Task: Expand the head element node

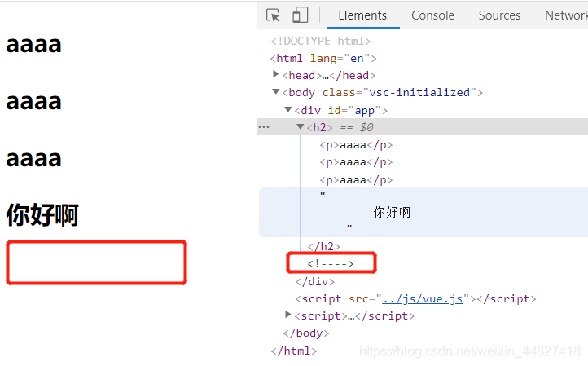Action: point(275,74)
